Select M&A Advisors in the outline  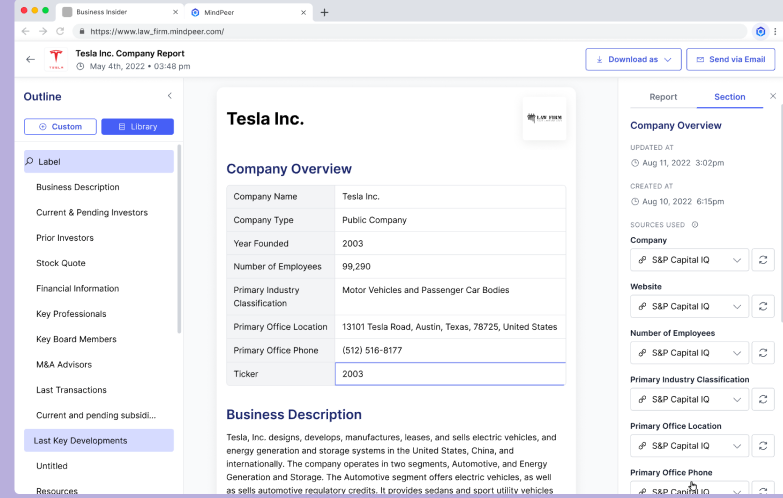[x=64, y=365]
